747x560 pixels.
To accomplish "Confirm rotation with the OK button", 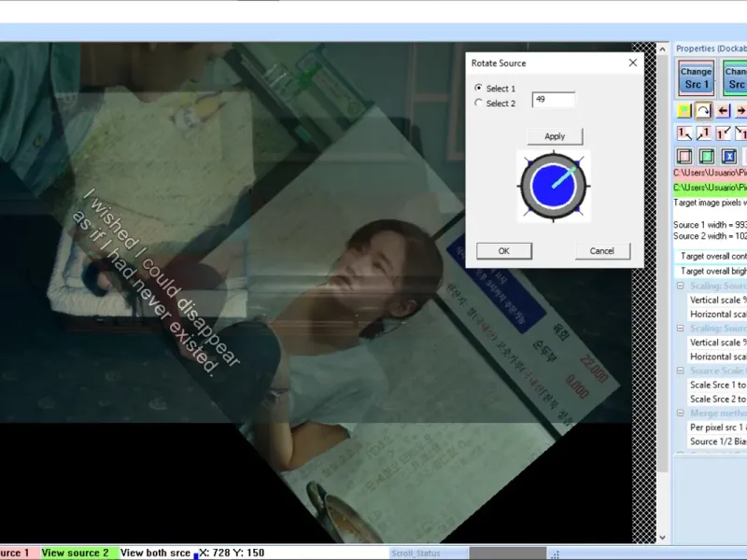I will (x=503, y=250).
